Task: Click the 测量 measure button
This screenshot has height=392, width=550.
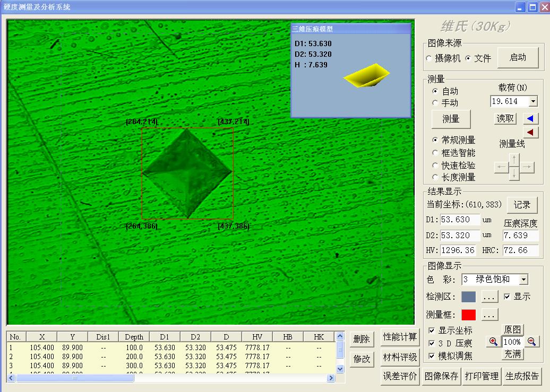Action: pyautogui.click(x=451, y=119)
